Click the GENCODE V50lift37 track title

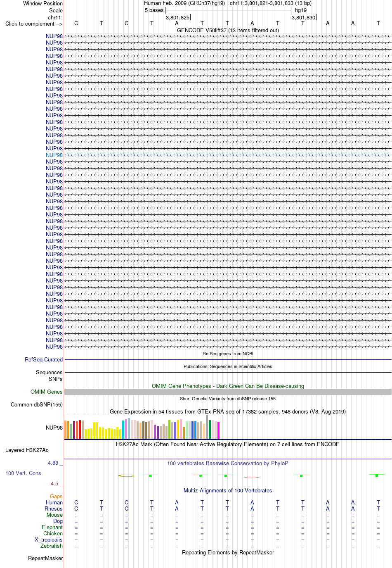(228, 30)
